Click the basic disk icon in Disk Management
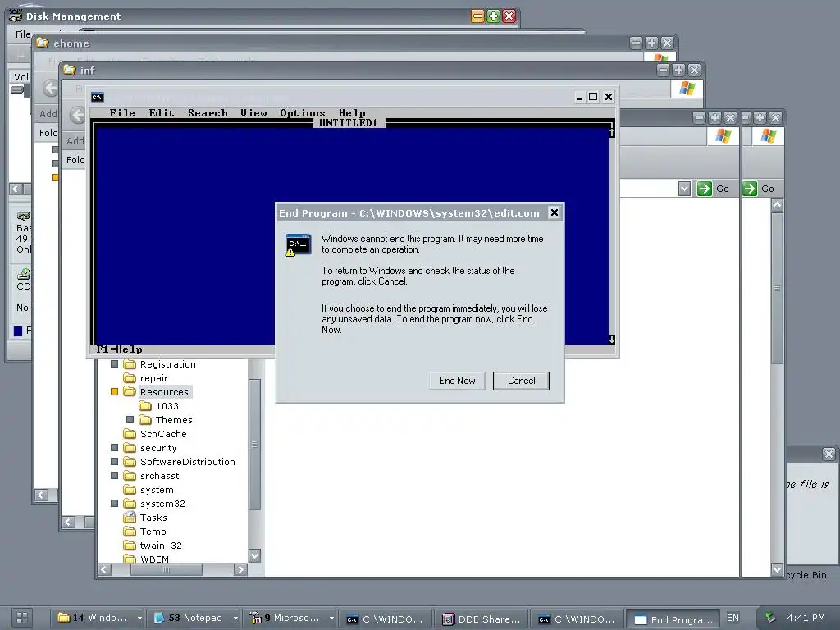Image resolution: width=840 pixels, height=630 pixels. pyautogui.click(x=24, y=217)
